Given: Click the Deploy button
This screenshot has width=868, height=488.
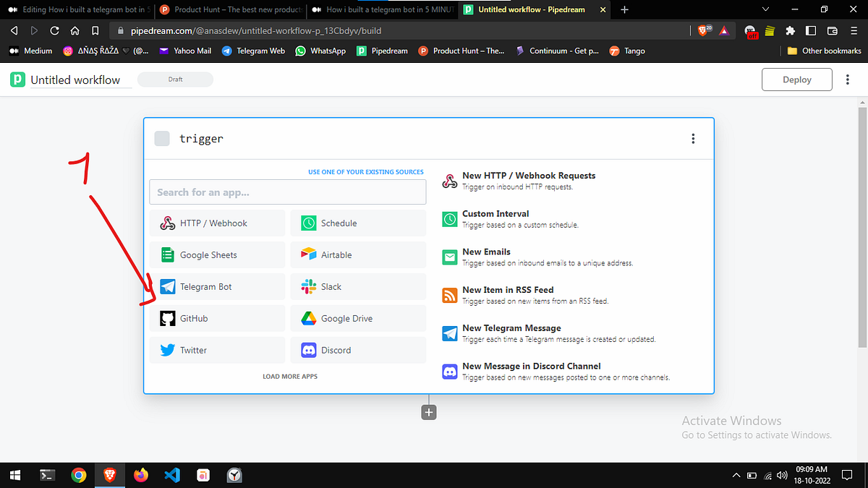Looking at the screenshot, I should [x=796, y=80].
